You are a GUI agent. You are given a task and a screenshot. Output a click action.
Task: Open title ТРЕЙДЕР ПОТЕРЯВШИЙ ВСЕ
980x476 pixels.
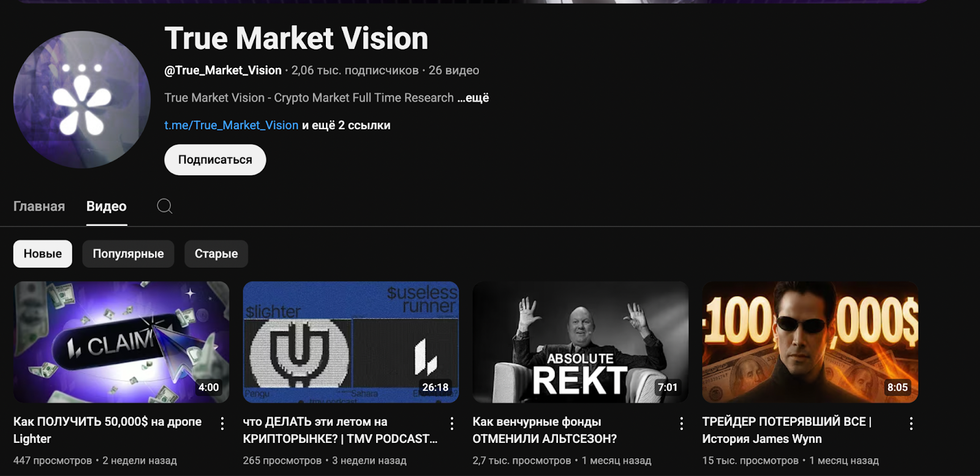click(787, 430)
